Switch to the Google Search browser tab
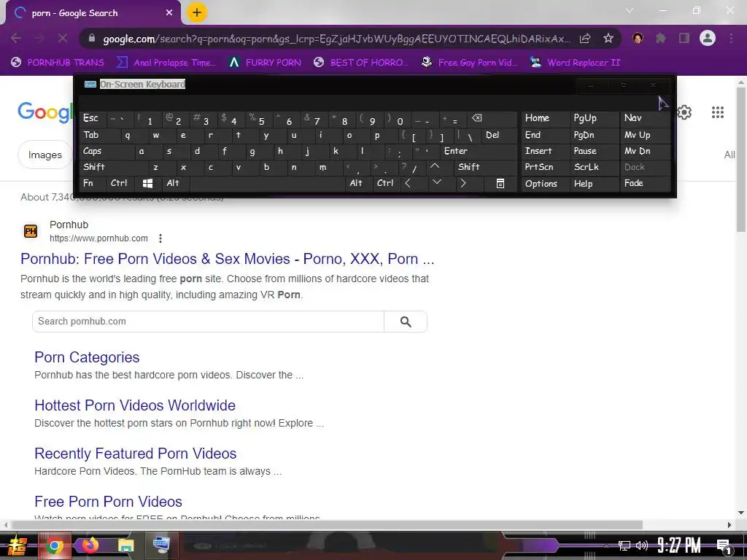747x560 pixels. (93, 13)
